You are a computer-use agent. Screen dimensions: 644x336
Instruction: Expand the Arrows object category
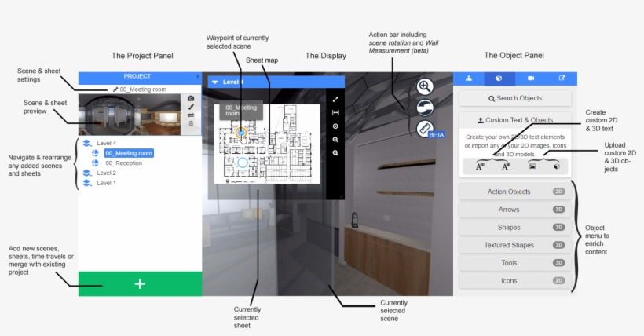pos(515,210)
